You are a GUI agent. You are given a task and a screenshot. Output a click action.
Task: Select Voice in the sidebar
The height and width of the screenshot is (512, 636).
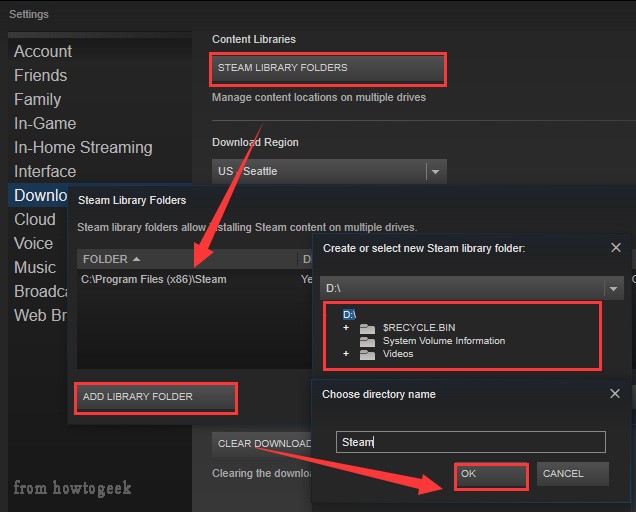pyautogui.click(x=33, y=243)
